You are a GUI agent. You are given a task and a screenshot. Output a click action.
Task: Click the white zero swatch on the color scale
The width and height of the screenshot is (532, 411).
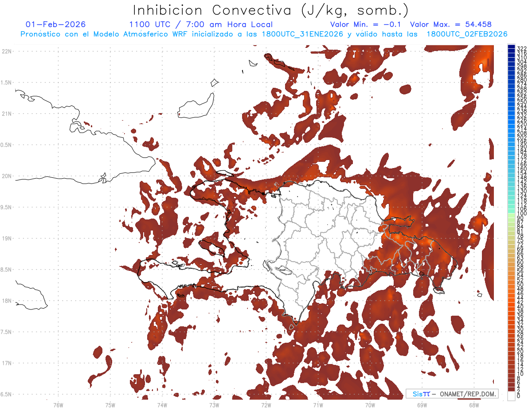[511, 396]
